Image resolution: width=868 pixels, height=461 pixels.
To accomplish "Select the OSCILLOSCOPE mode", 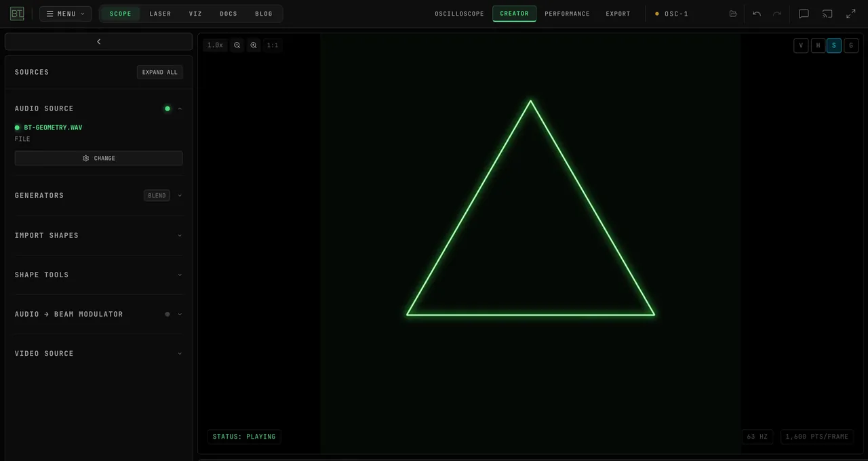I will click(460, 14).
